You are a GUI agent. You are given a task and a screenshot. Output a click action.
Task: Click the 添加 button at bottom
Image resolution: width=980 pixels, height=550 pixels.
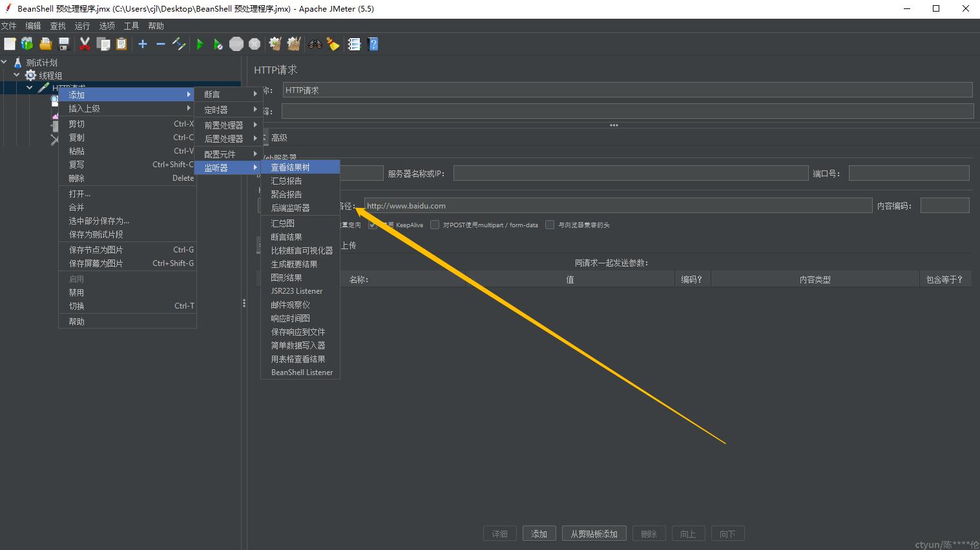click(539, 534)
